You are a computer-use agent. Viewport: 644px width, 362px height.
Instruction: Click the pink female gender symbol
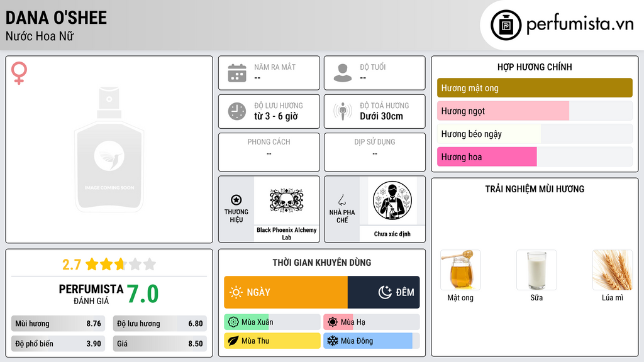pos(19,73)
